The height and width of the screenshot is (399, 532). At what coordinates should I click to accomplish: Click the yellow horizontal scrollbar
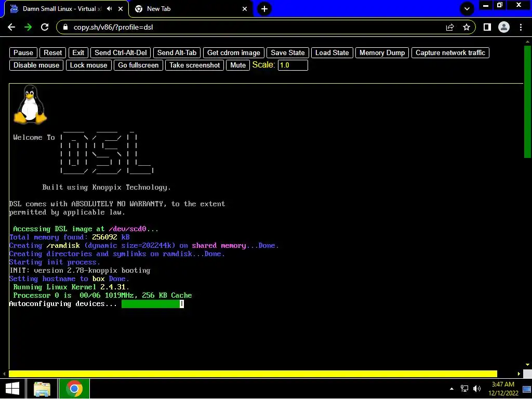tap(253, 374)
